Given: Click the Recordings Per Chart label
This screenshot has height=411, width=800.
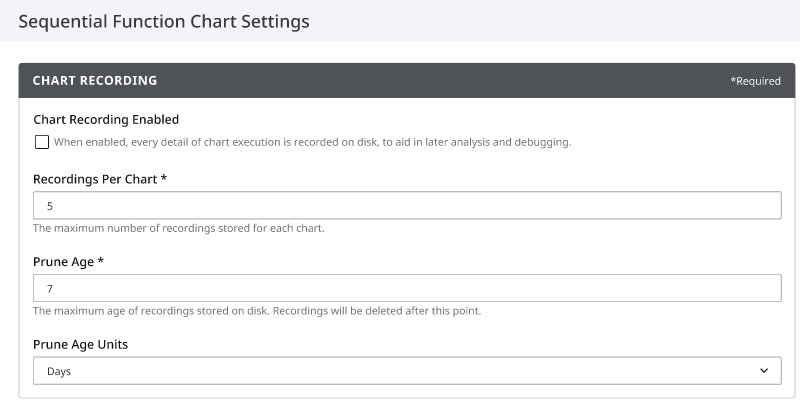Looking at the screenshot, I should (95, 179).
